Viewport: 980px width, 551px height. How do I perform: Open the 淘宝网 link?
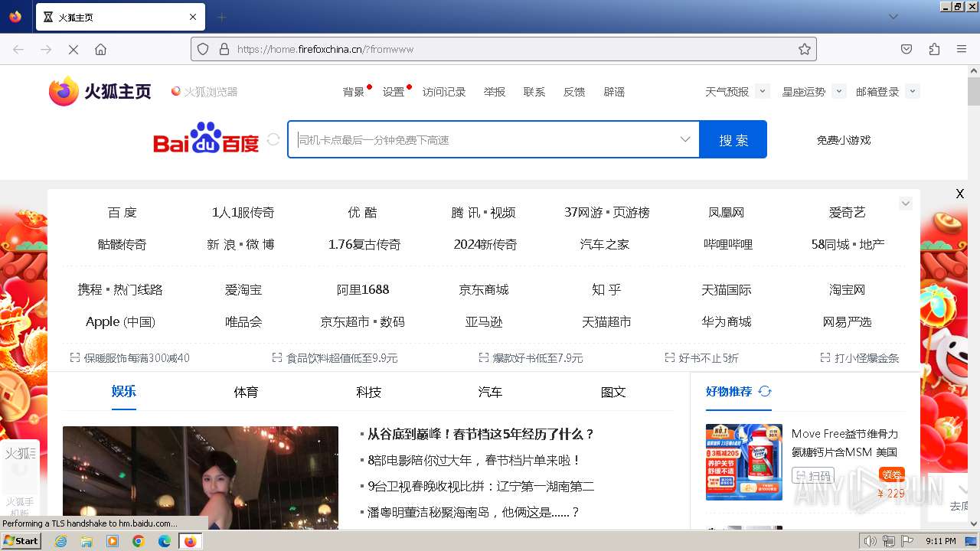[847, 290]
